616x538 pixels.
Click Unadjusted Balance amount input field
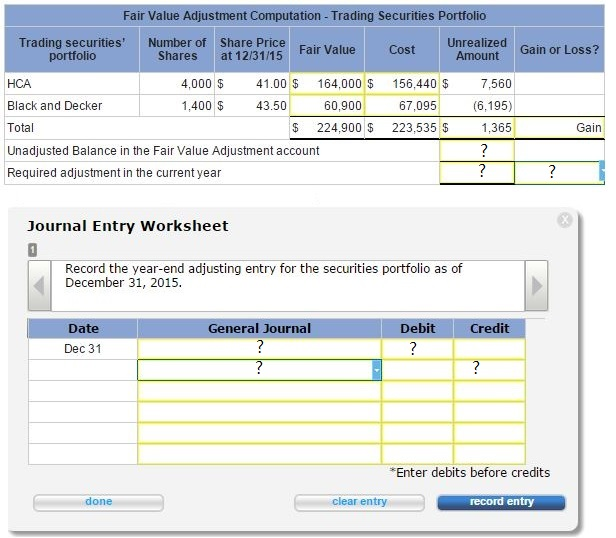(x=477, y=151)
